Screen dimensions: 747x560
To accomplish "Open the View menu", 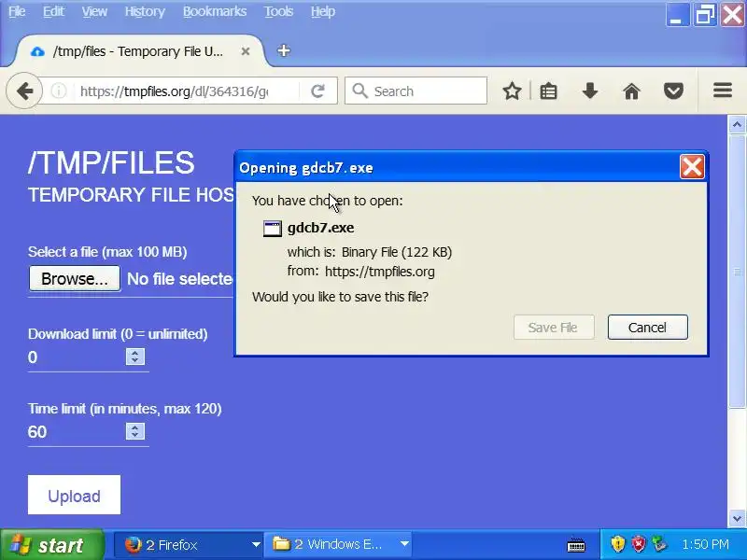I will (94, 11).
